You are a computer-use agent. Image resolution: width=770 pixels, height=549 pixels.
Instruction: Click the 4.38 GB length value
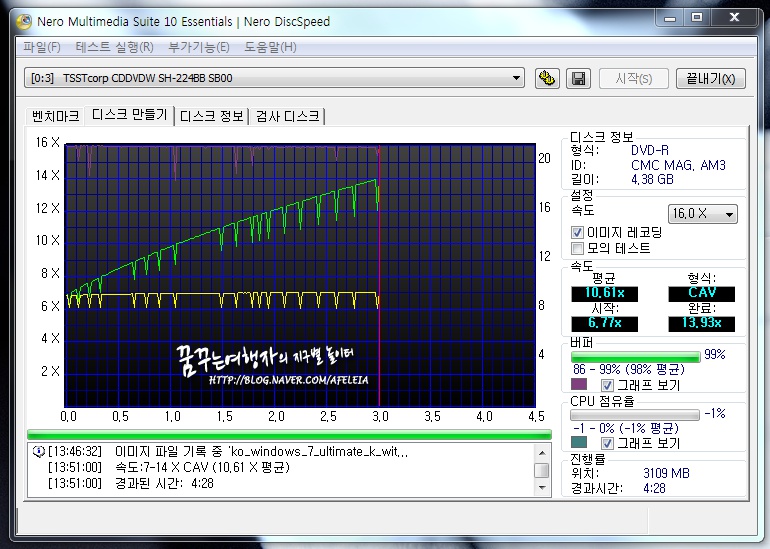tap(652, 179)
